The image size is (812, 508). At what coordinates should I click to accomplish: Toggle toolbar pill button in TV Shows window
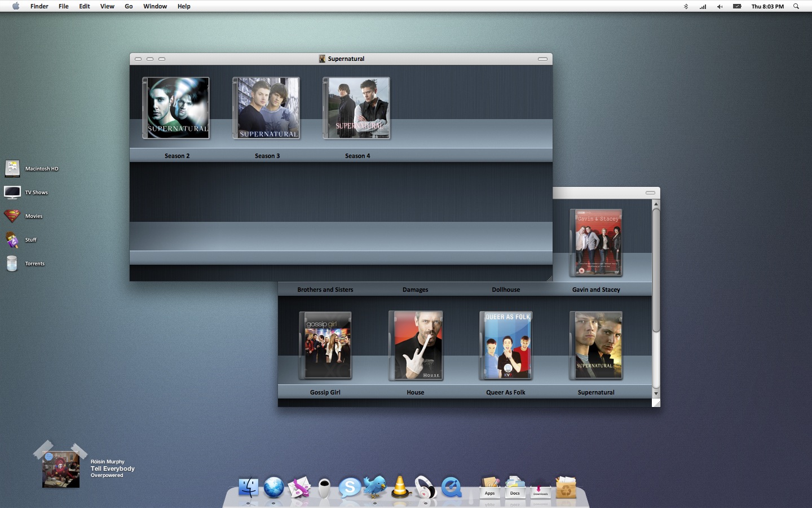[x=650, y=193]
